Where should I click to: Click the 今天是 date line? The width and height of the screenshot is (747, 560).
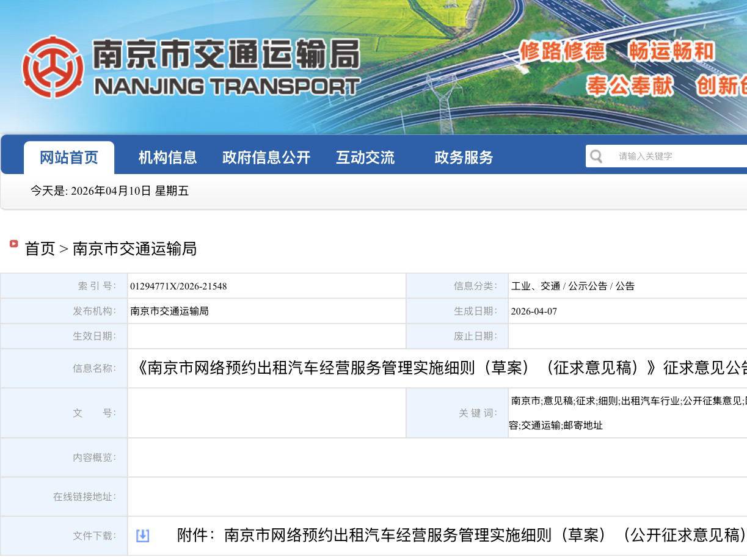point(110,191)
